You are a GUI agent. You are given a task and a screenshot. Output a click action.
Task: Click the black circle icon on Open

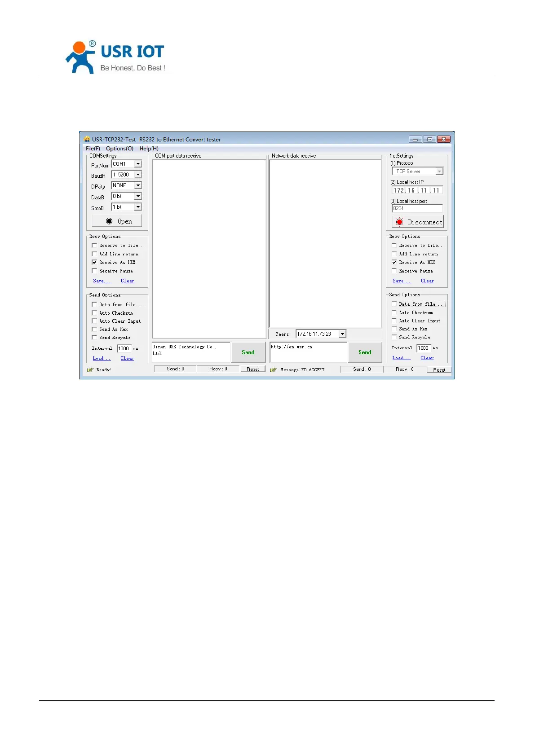[x=109, y=221]
